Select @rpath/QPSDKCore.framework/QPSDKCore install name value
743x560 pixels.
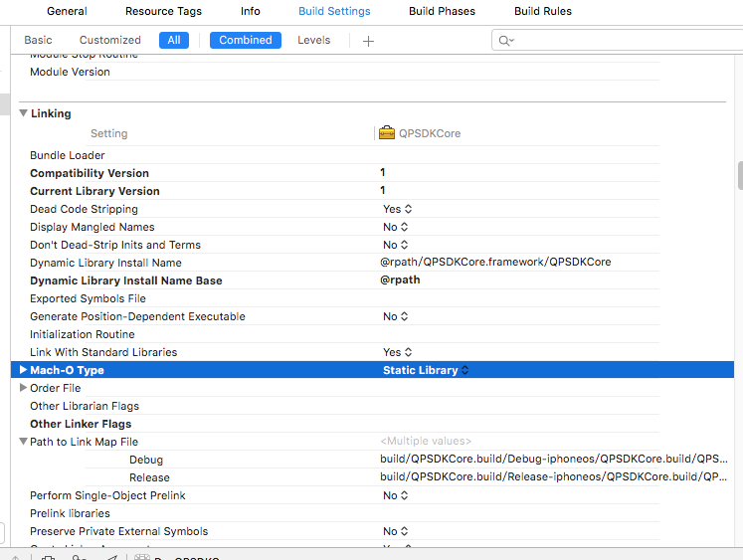pyautogui.click(x=495, y=262)
